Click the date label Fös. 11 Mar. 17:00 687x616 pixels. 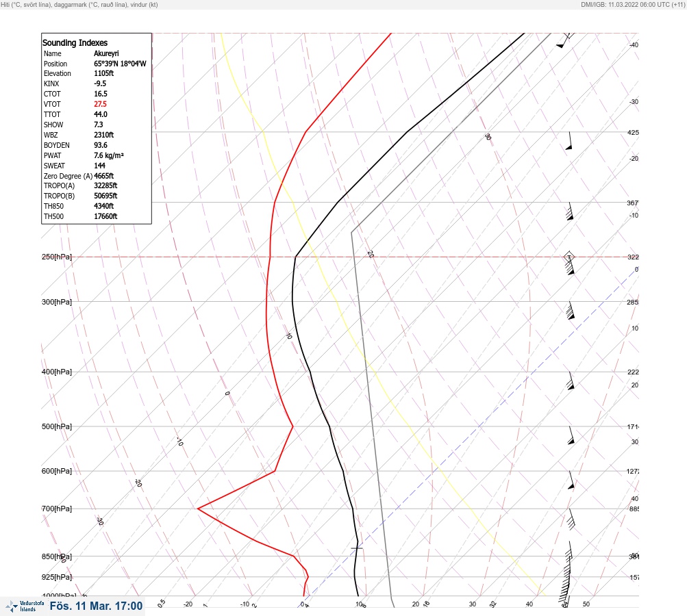pyautogui.click(x=96, y=606)
